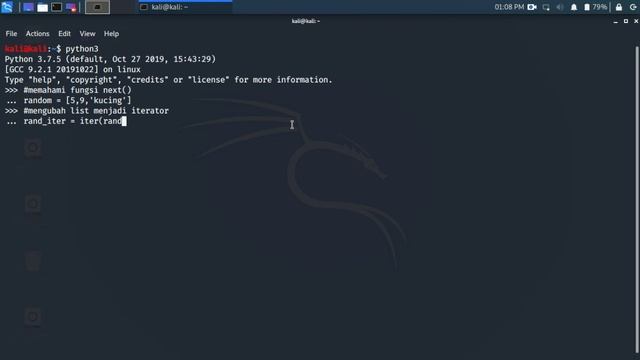Open the Actions menu
Screen dimensions: 640x360
(38, 33)
